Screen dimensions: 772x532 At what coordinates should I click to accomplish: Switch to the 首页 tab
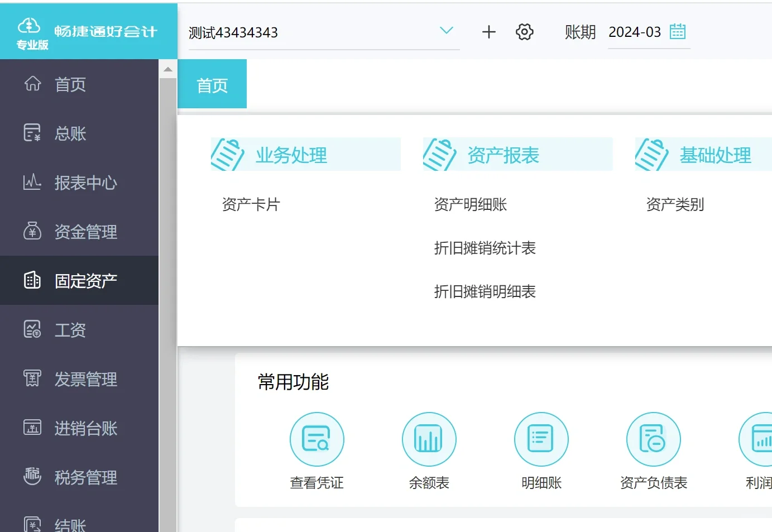[212, 85]
